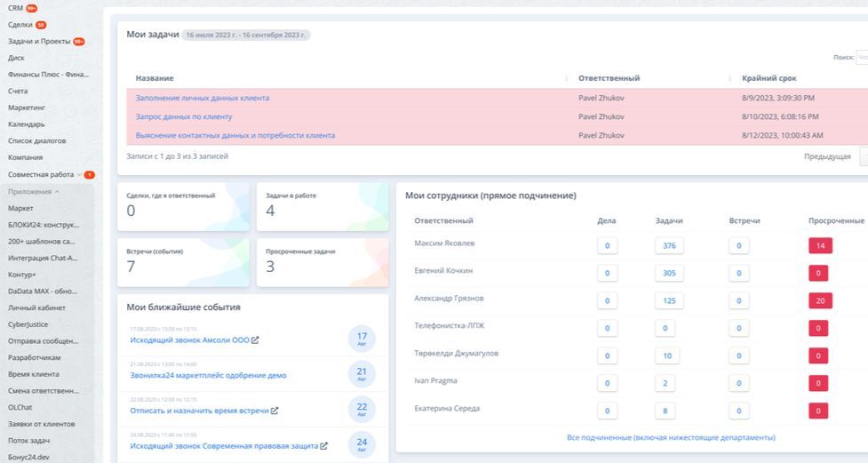This screenshot has height=463, width=868.
Task: Open Время клиента app
Action: [33, 374]
